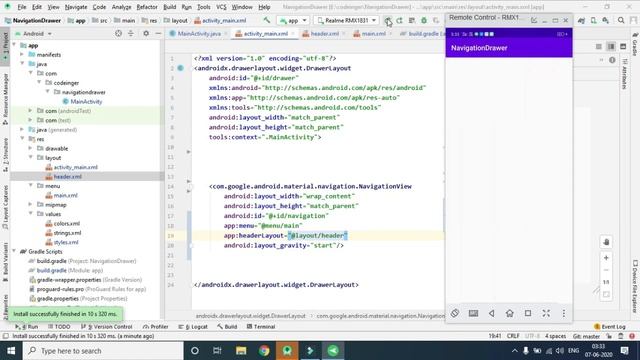This screenshot has height=360, width=640.
Task: Open Search Everywhere magnifier icon
Action: point(621,20)
